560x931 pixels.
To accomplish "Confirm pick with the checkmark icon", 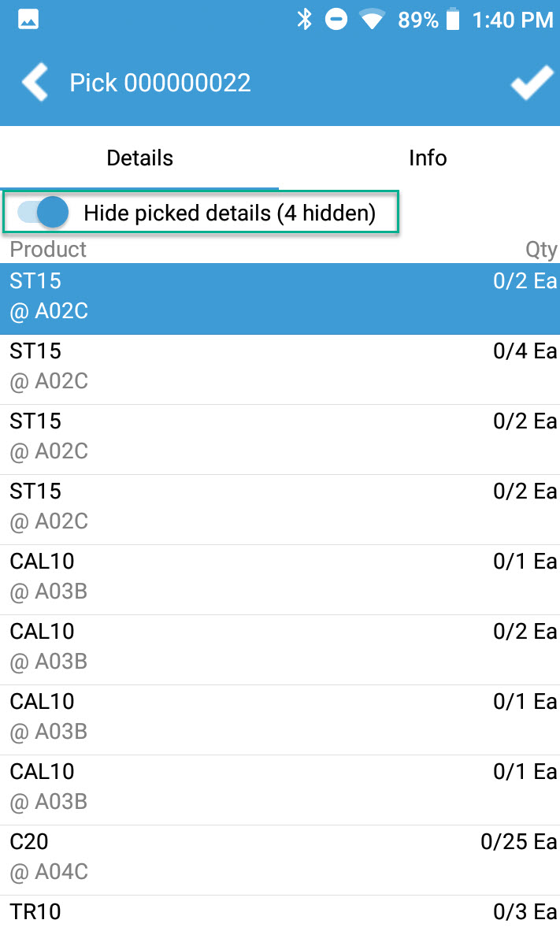I will (531, 83).
